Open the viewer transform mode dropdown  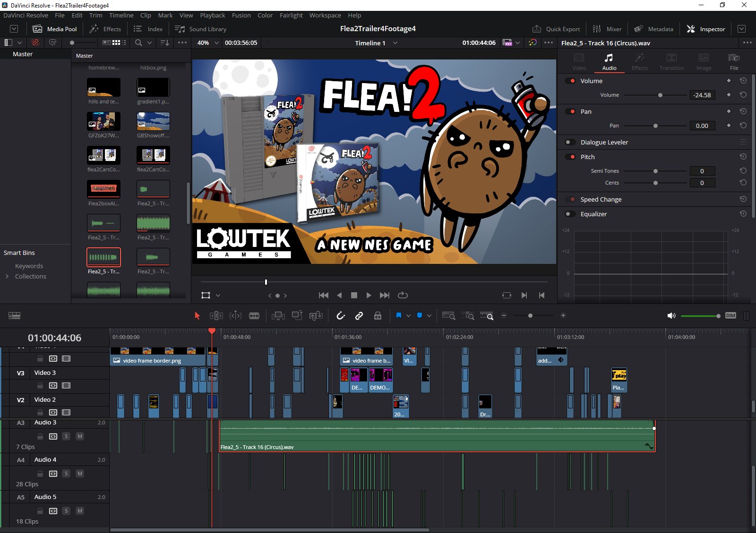tap(218, 295)
